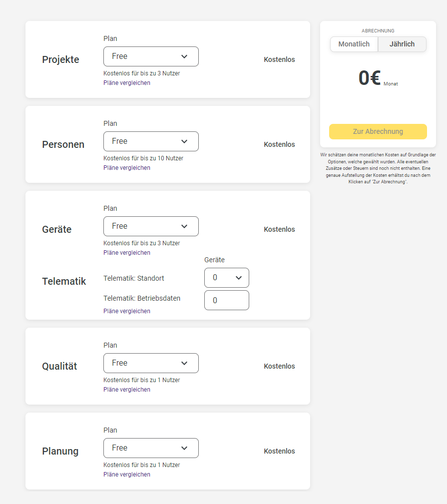447x504 pixels.
Task: Click the chevron arrow in Projekte plan box
Action: pyautogui.click(x=184, y=56)
